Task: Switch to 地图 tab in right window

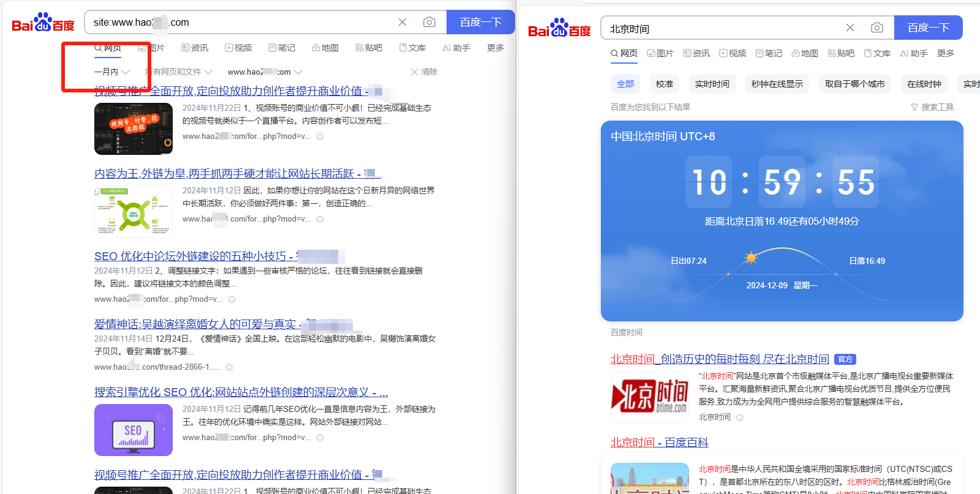Action: [805, 53]
